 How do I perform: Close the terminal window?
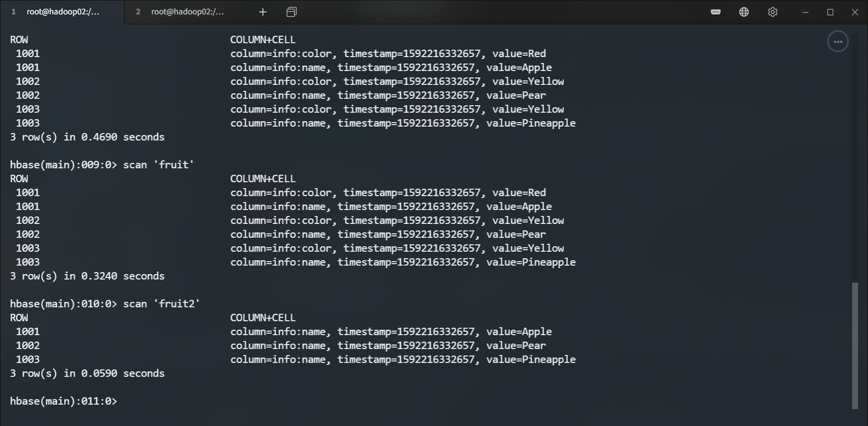(855, 12)
